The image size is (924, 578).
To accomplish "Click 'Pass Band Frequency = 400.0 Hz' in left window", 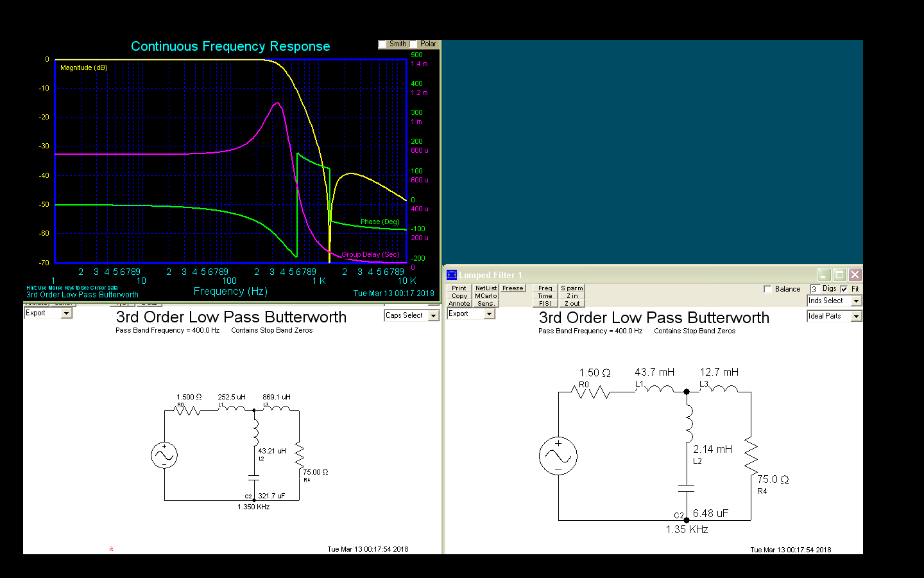I will 167,331.
